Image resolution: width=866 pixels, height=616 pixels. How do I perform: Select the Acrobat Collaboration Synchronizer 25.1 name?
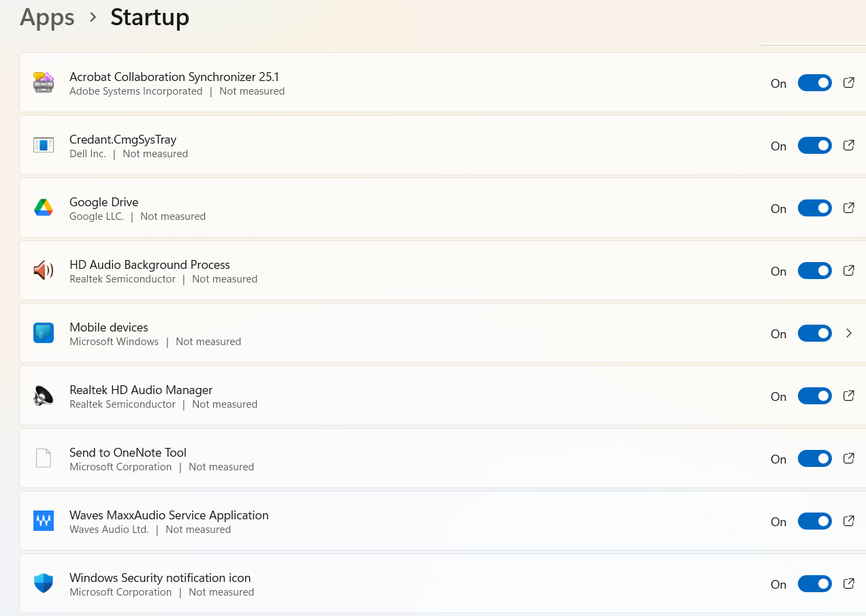[x=174, y=77]
